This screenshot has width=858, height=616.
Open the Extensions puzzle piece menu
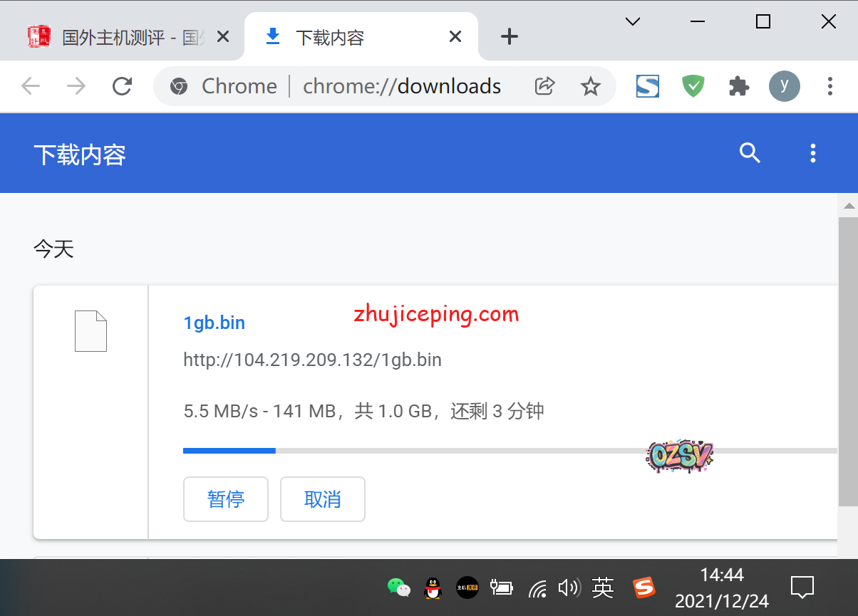(739, 86)
